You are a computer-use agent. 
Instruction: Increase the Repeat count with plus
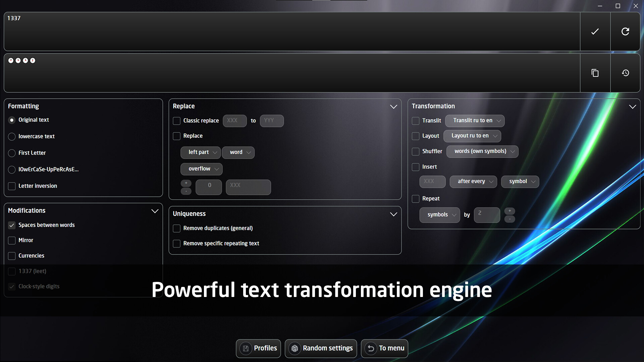point(509,211)
